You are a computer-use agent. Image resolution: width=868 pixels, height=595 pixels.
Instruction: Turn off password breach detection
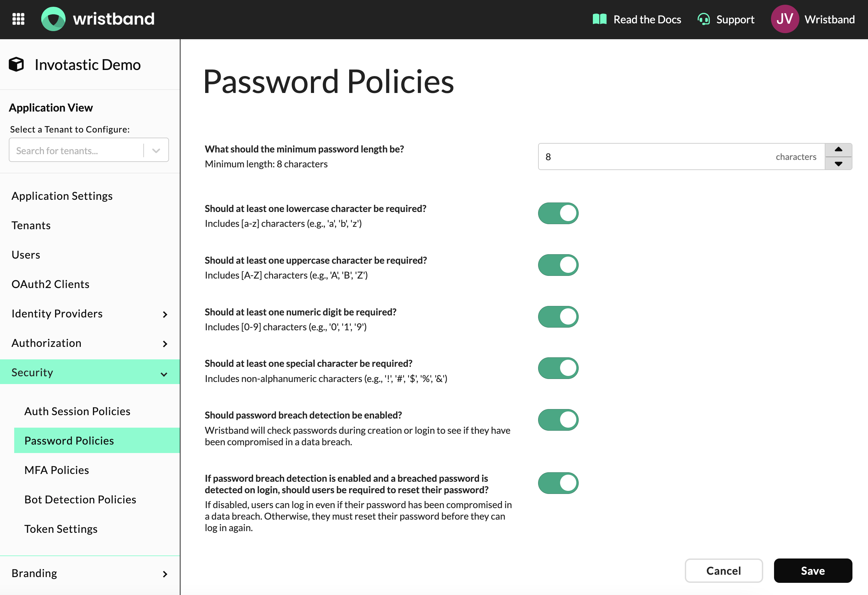(558, 420)
